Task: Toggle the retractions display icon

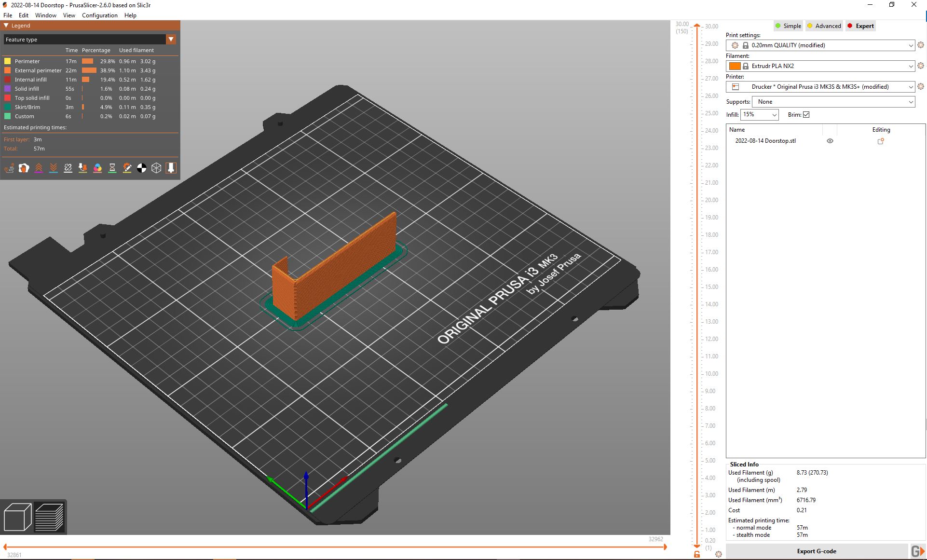Action: tap(39, 168)
